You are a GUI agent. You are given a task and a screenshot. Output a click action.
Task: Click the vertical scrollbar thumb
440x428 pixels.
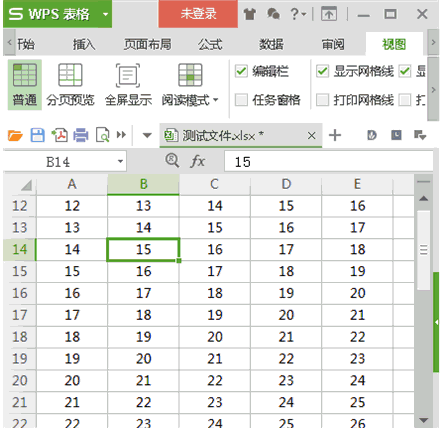[424, 250]
